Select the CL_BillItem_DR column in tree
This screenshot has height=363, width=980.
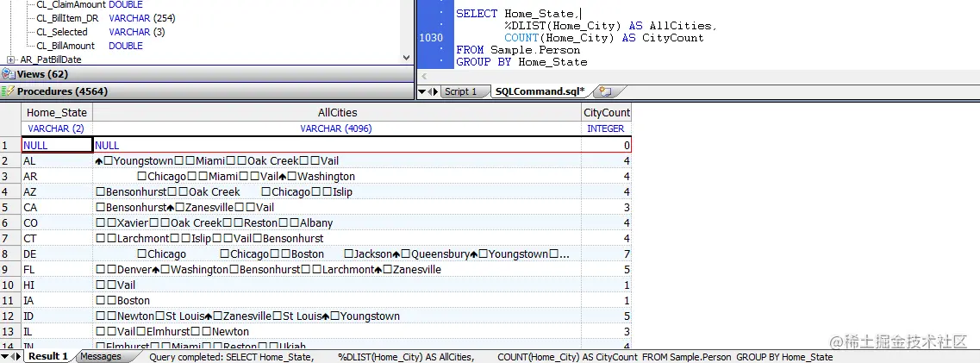[x=106, y=18]
